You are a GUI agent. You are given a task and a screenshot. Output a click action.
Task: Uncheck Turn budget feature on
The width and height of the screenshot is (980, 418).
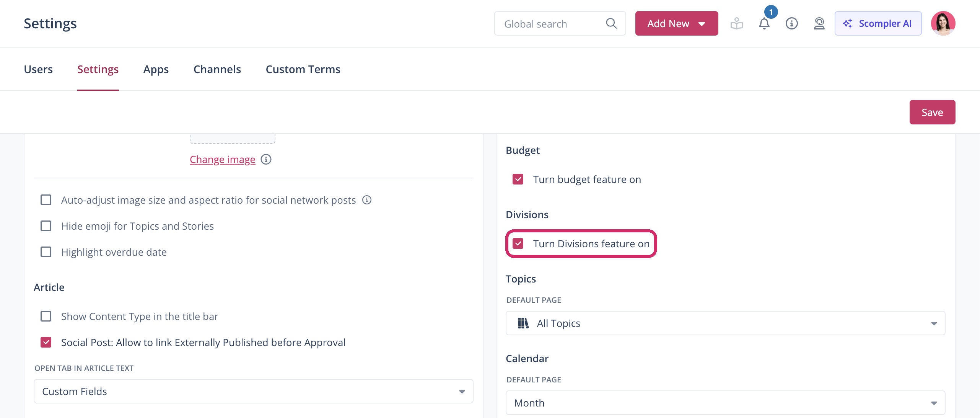518,179
